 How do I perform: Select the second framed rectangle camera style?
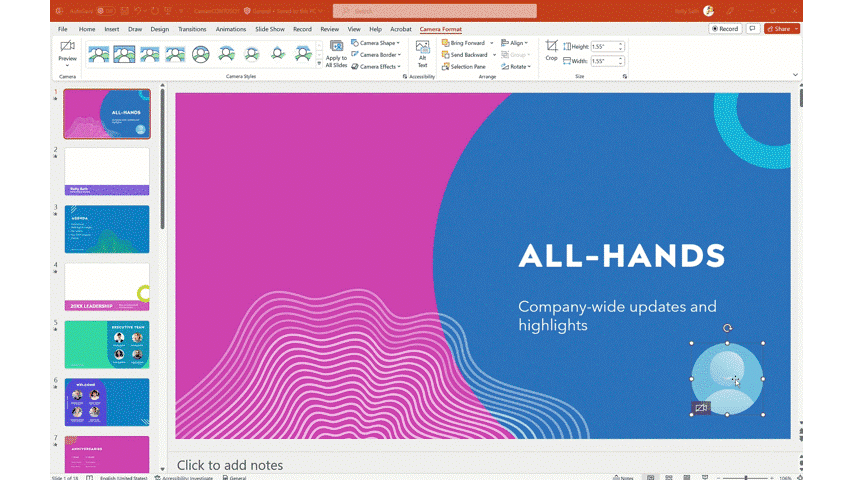pyautogui.click(x=124, y=54)
